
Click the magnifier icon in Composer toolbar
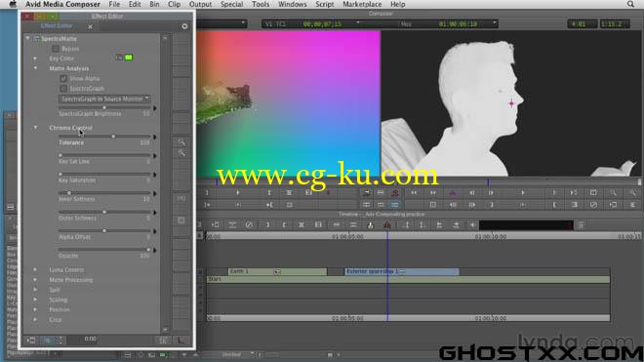coord(613,193)
